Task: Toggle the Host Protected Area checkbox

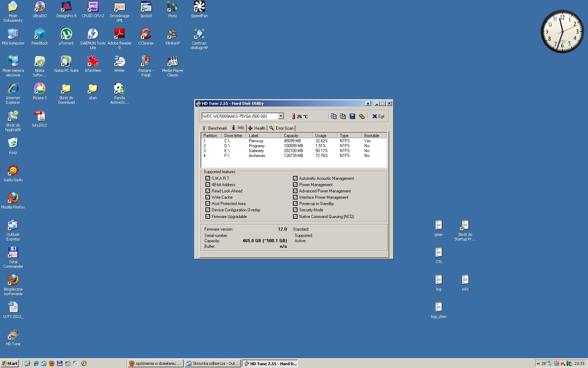Action: click(208, 203)
